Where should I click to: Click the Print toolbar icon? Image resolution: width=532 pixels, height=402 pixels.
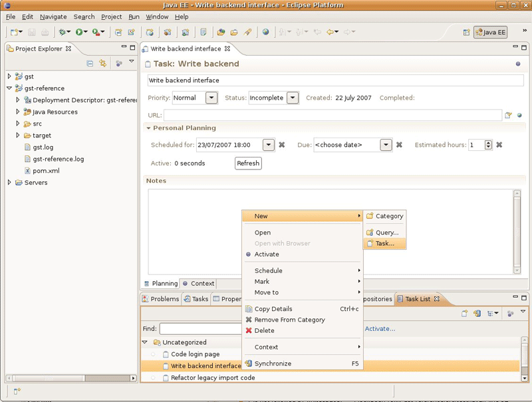45,32
